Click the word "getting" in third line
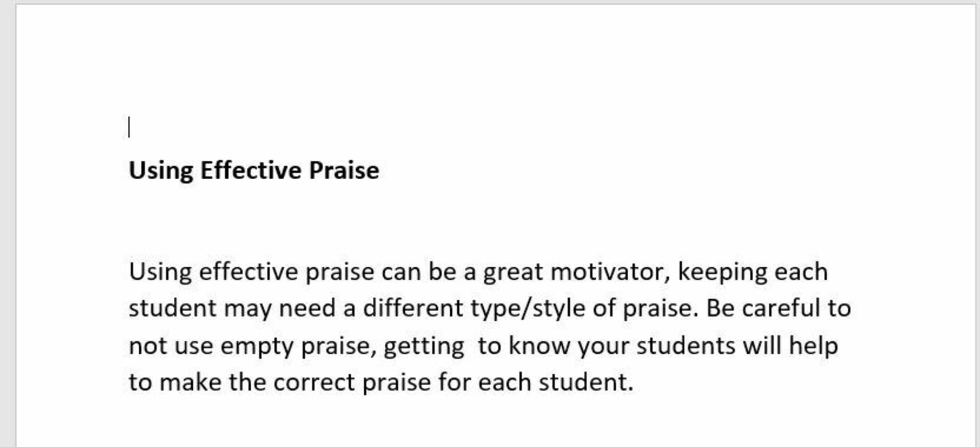Screen dimensions: 980x447 423,346
